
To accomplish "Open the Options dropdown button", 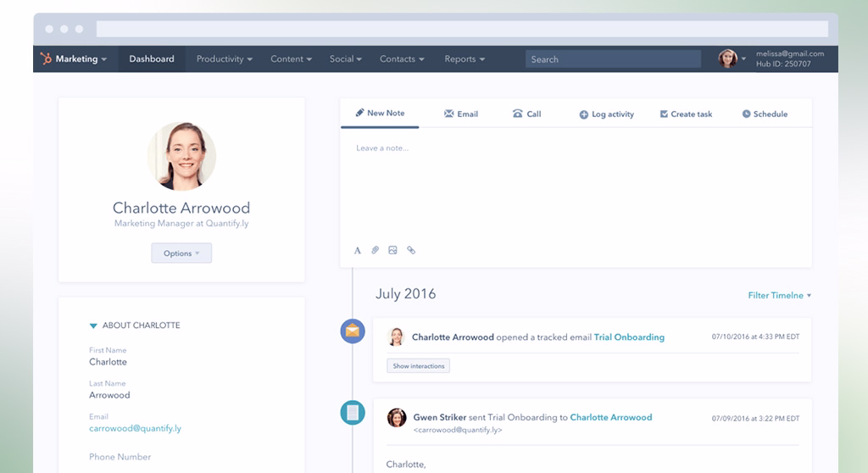I will coord(181,253).
